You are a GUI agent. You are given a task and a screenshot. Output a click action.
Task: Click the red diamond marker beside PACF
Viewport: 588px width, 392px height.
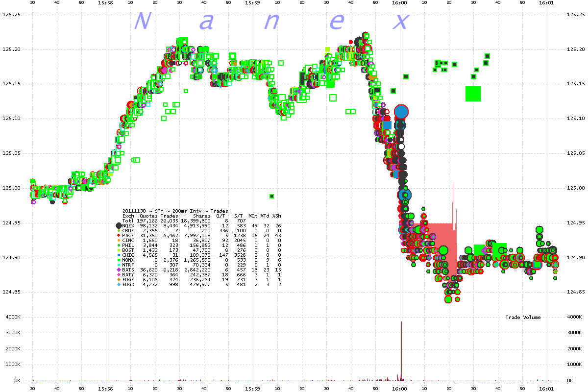pyautogui.click(x=118, y=235)
